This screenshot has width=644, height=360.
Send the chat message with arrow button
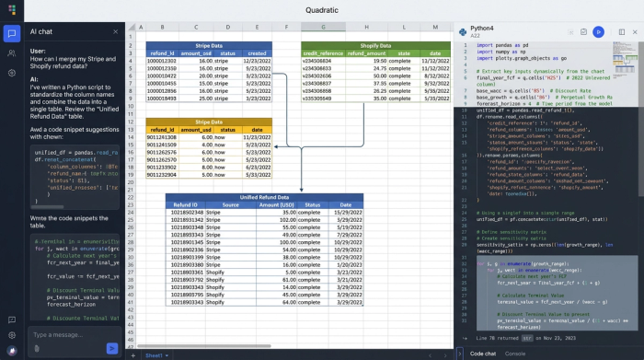coord(111,349)
